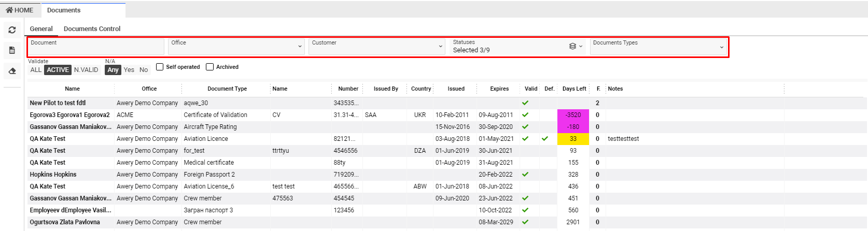The height and width of the screenshot is (231, 868).
Task: Choose ALL in the Validate filter
Action: 36,70
